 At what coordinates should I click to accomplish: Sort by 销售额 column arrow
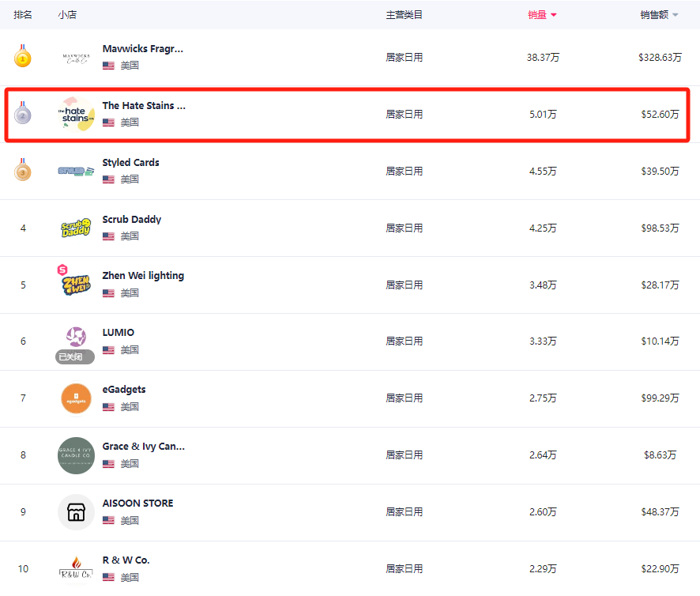click(x=676, y=15)
